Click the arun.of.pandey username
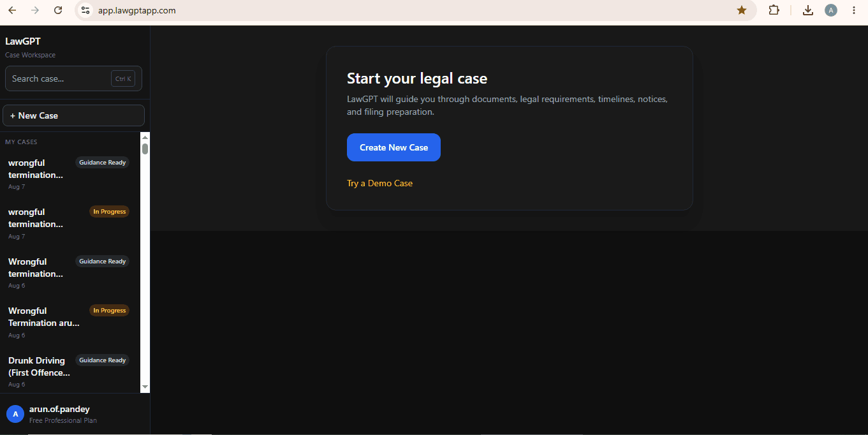Screen dimensions: 868x435 point(59,409)
